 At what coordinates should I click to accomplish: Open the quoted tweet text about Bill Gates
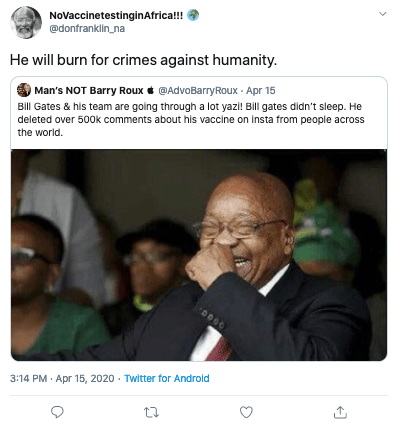point(191,119)
